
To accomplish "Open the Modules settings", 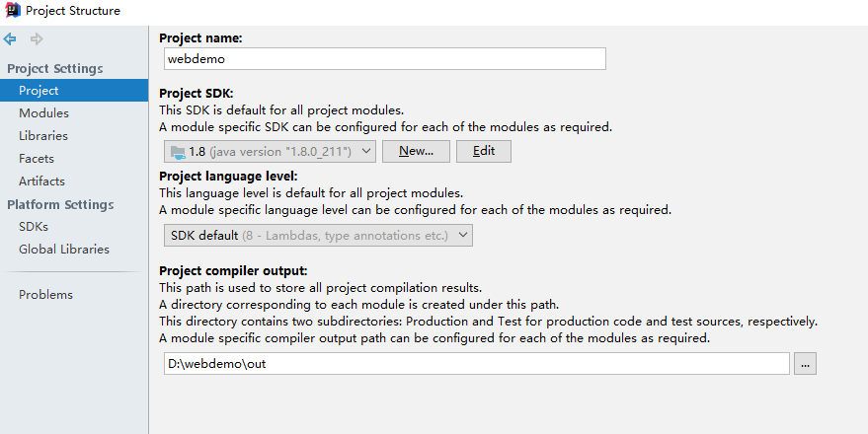I will [43, 113].
